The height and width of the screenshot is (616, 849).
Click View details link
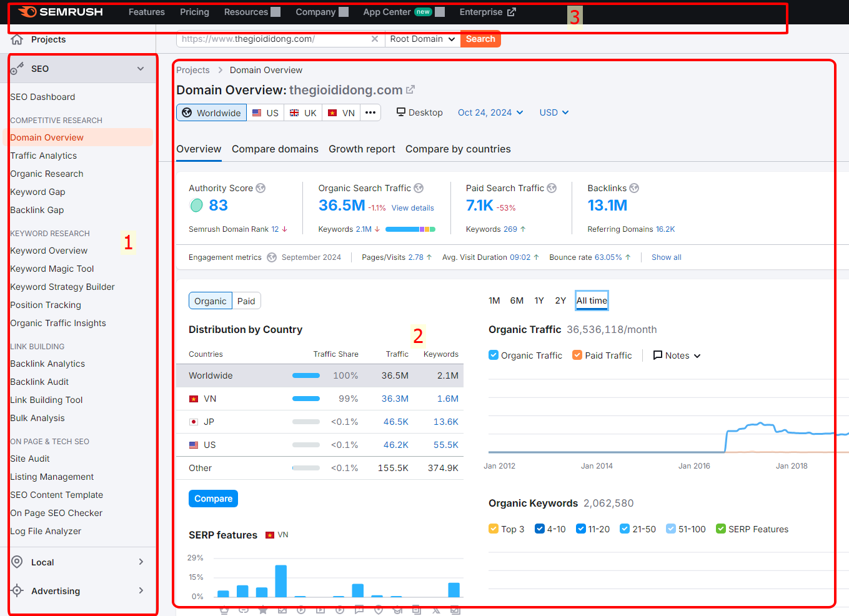(413, 208)
